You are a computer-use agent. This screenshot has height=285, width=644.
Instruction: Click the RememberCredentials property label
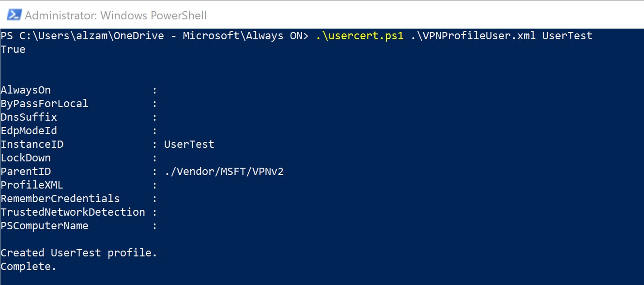[60, 199]
